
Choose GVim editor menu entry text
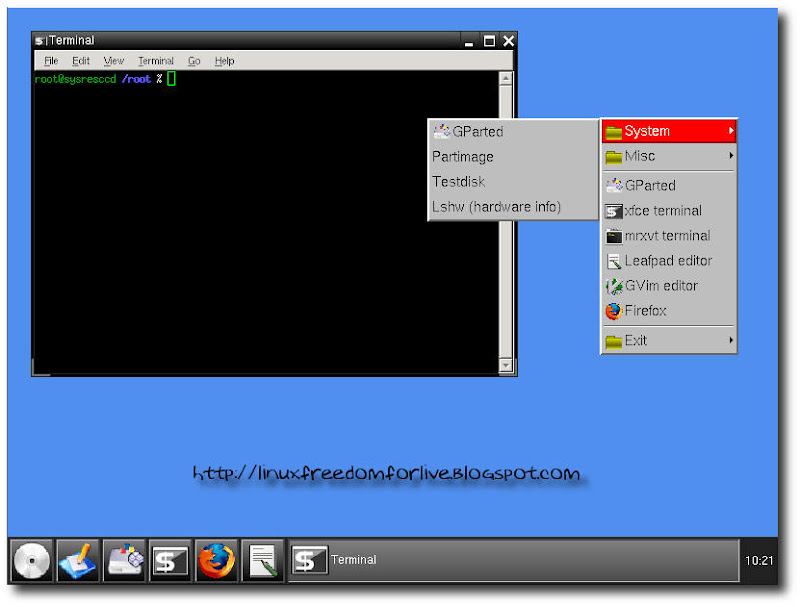point(661,286)
